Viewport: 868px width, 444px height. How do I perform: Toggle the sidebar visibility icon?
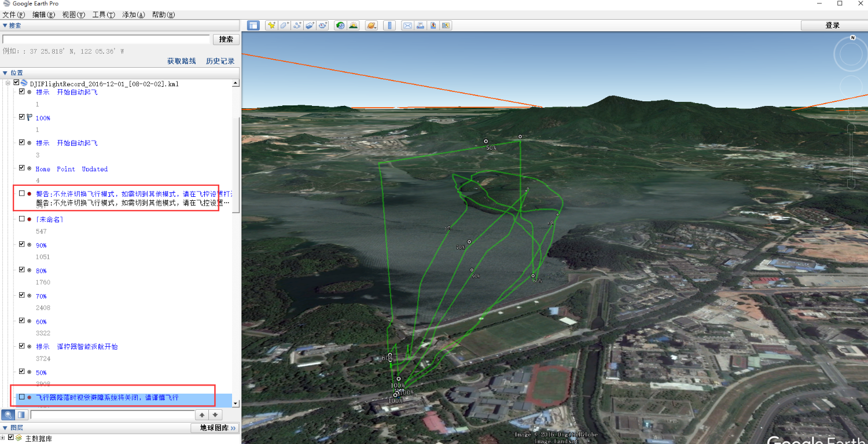pos(253,25)
